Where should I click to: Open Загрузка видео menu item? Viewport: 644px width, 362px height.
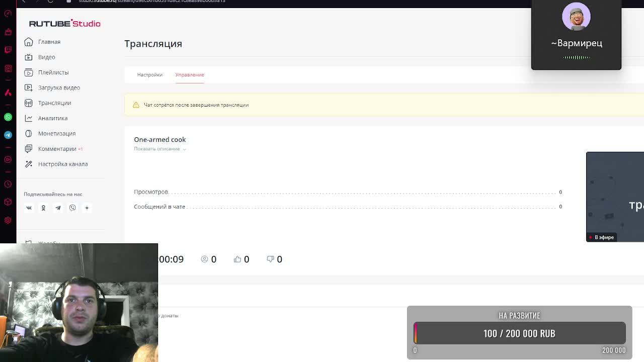coord(59,87)
